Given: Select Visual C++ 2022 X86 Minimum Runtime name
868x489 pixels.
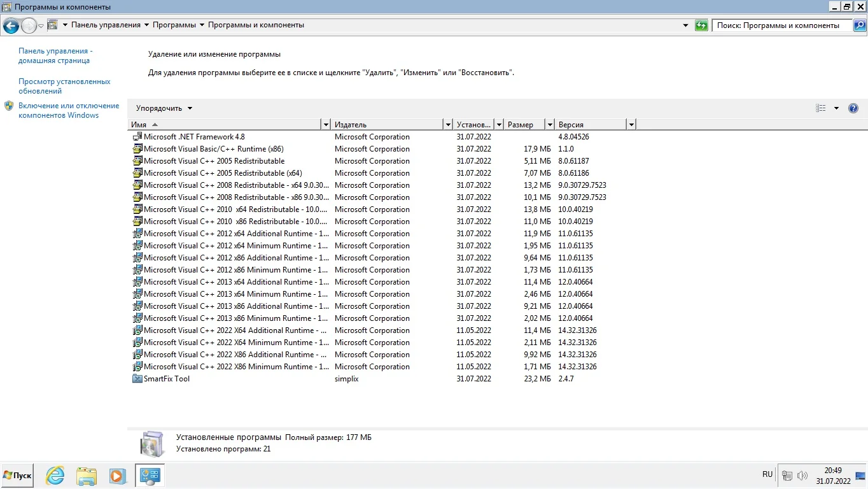Looking at the screenshot, I should coord(236,367).
